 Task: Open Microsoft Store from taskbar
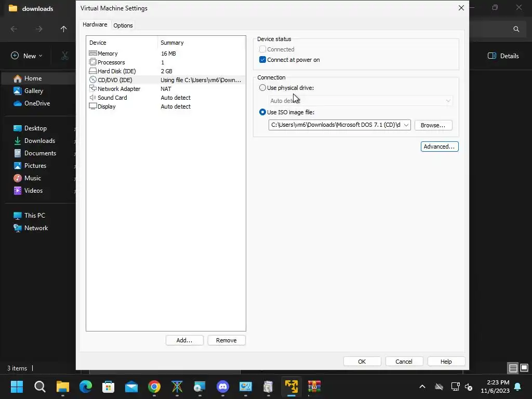pyautogui.click(x=108, y=387)
